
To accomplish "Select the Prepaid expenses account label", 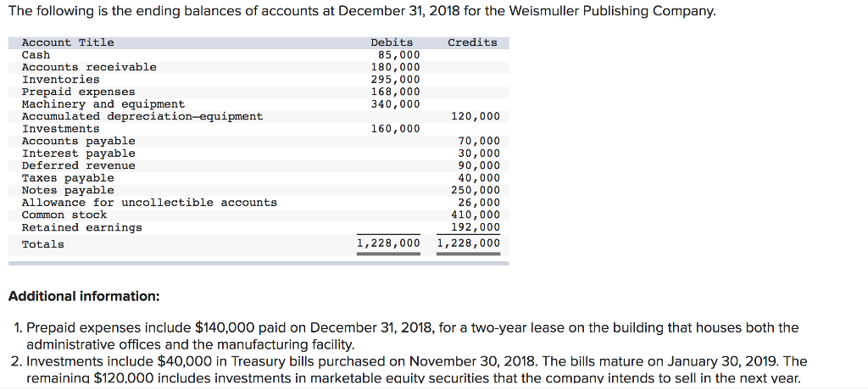I will click(x=78, y=92).
